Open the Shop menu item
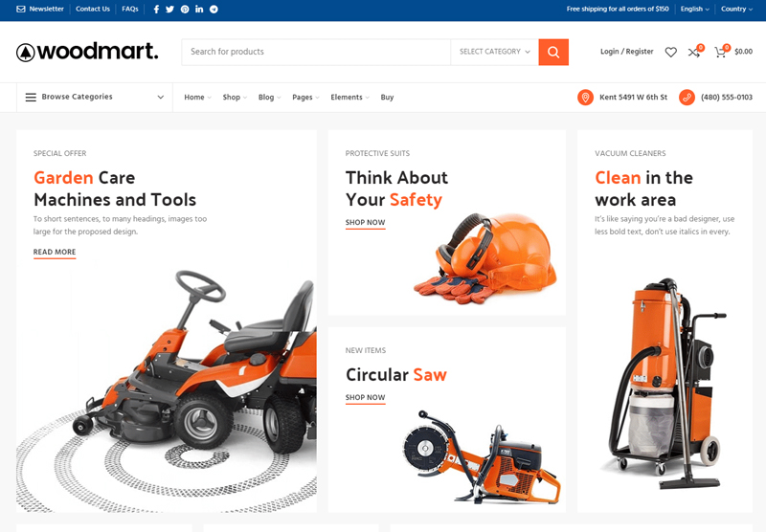This screenshot has width=766, height=532. coord(233,98)
